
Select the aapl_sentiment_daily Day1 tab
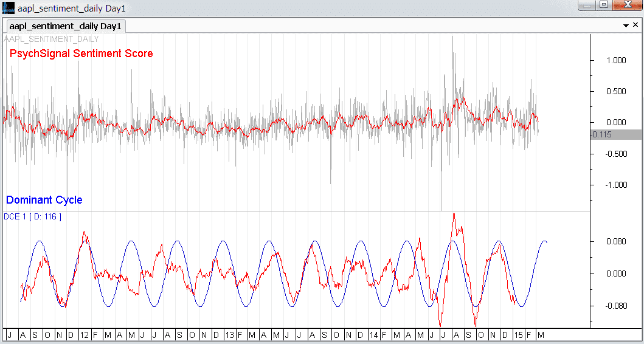[67, 27]
